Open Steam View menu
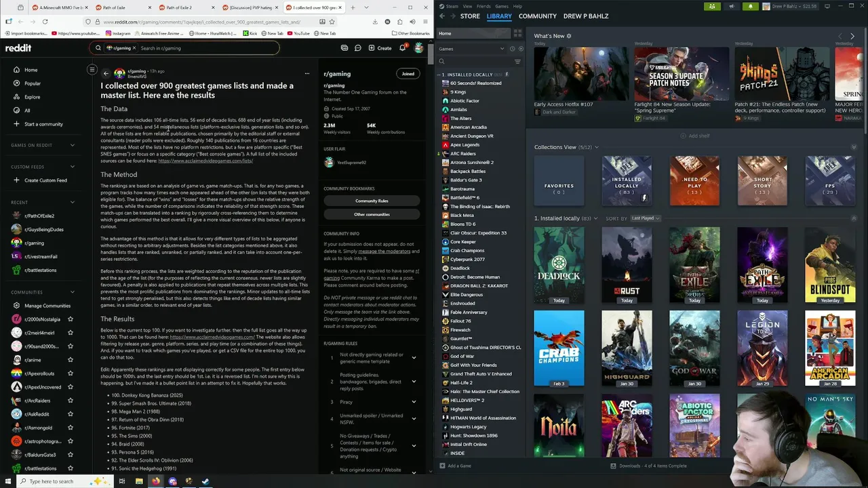Image resolution: width=868 pixels, height=488 pixels. point(467,6)
